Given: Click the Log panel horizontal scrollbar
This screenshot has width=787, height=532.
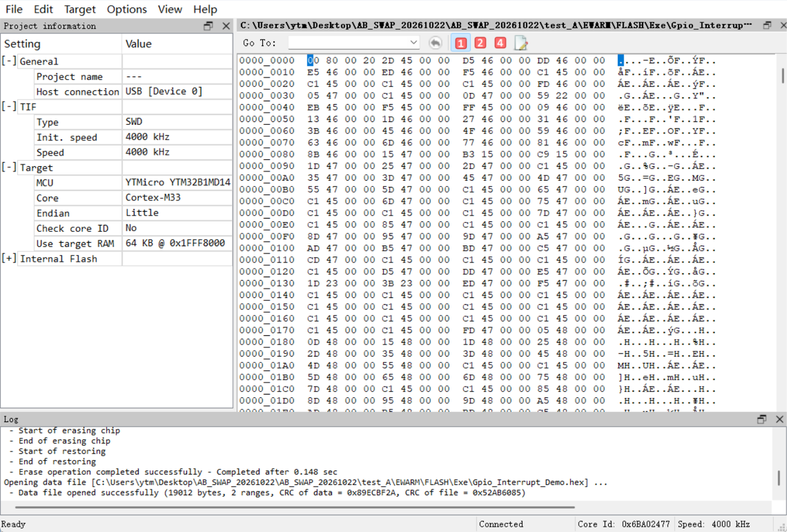Looking at the screenshot, I should [295, 507].
